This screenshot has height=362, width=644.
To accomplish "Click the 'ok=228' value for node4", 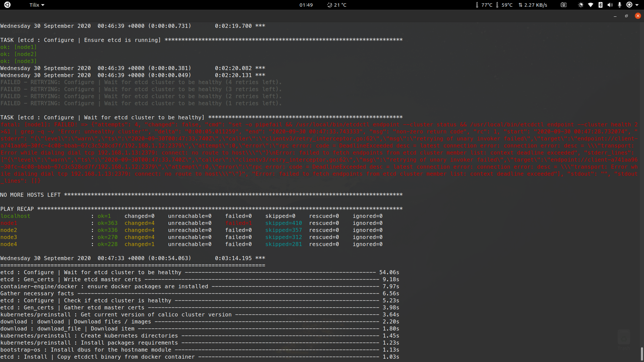I will point(108,244).
